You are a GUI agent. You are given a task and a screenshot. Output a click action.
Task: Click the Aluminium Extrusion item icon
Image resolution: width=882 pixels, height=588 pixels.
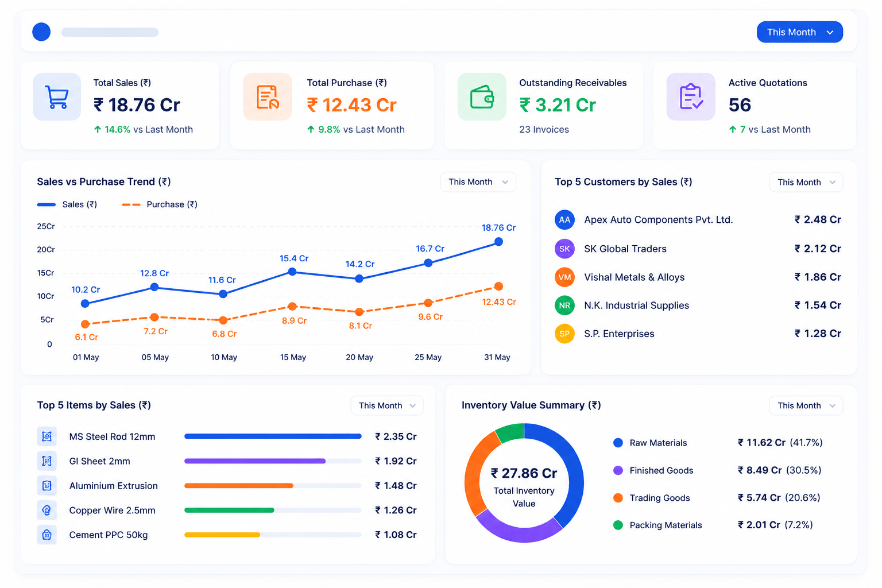pyautogui.click(x=47, y=486)
